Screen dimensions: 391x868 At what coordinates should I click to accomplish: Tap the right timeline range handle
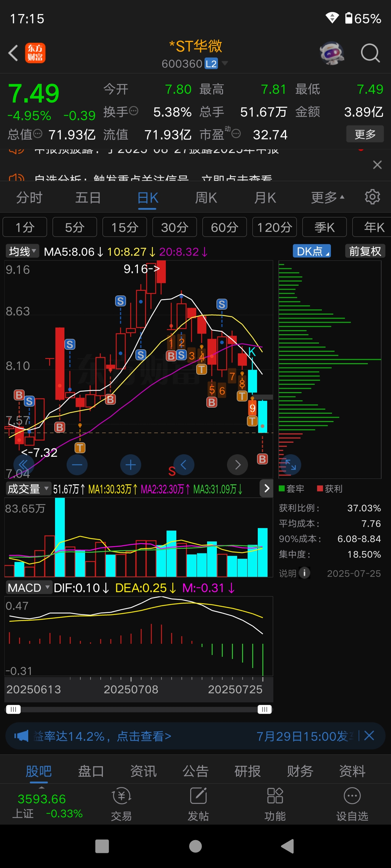[265, 709]
